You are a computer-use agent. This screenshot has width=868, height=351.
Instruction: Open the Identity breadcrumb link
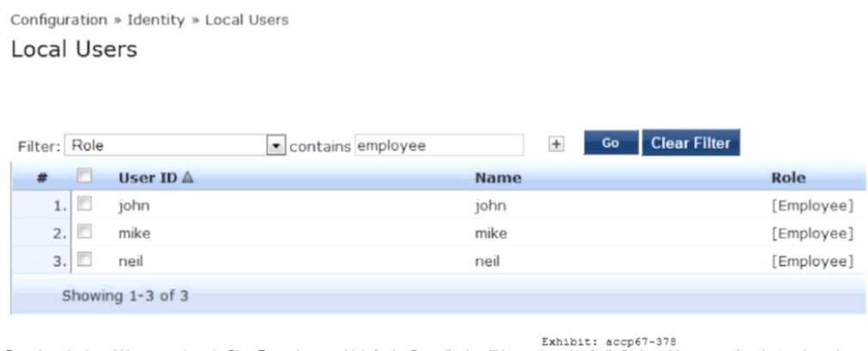pos(156,19)
